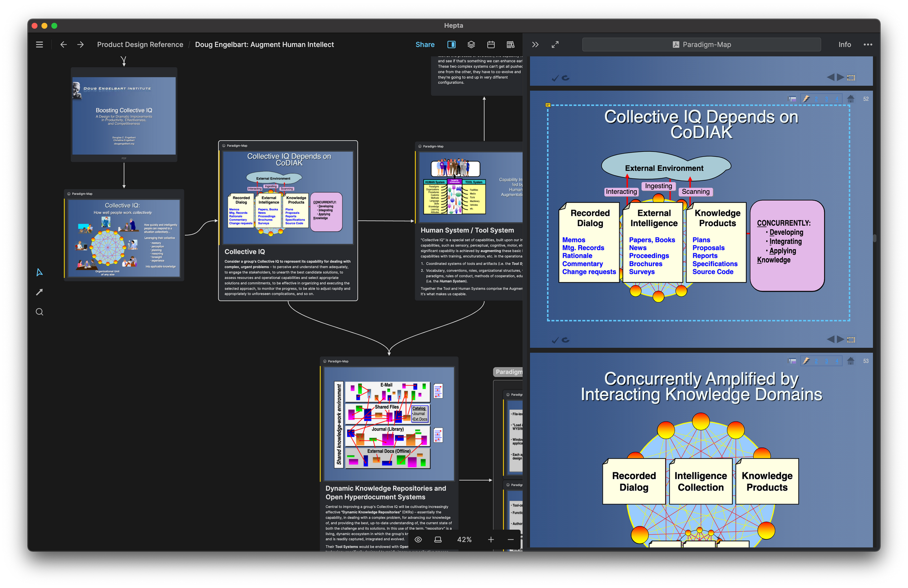Zoom in with the plus button
Image resolution: width=908 pixels, height=588 pixels.
[x=491, y=539]
